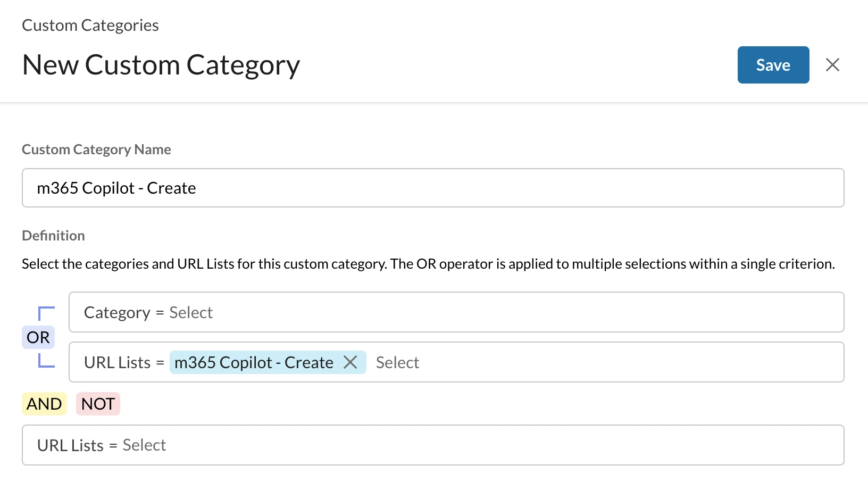Viewport: 868px width, 482px height.
Task: Select the m365 Copilot - Create tag text
Action: pyautogui.click(x=254, y=362)
